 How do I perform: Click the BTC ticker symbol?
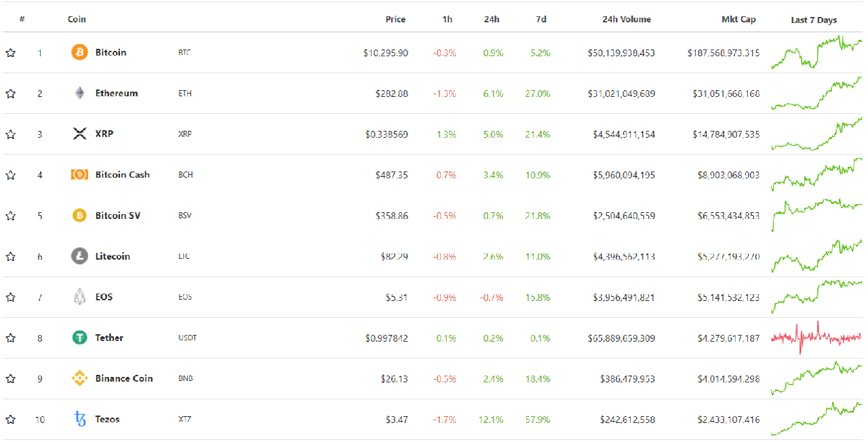pyautogui.click(x=184, y=52)
